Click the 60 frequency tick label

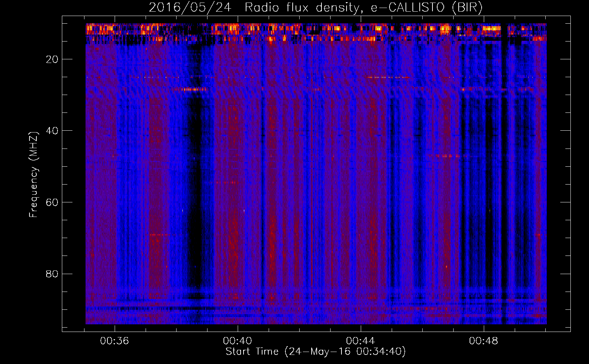pyautogui.click(x=52, y=202)
